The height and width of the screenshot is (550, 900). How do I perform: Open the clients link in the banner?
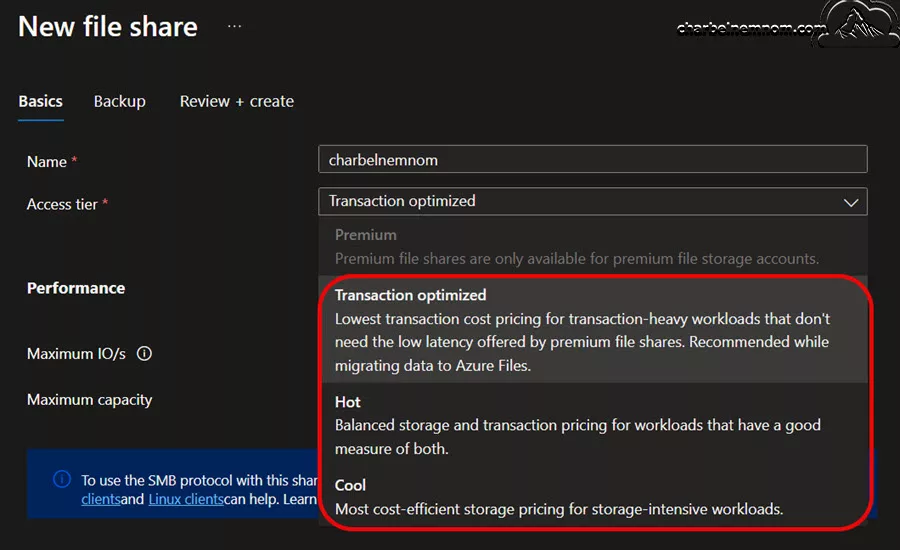click(100, 499)
